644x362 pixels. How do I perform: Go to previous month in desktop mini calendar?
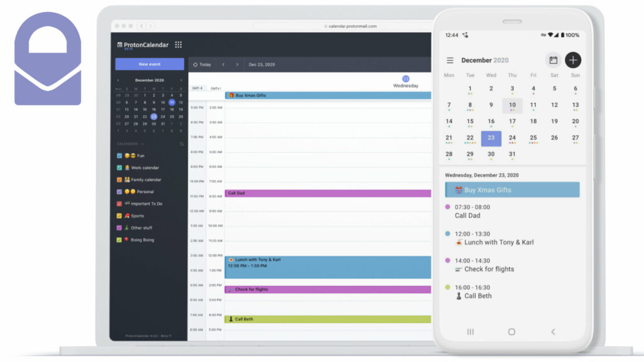[x=119, y=80]
